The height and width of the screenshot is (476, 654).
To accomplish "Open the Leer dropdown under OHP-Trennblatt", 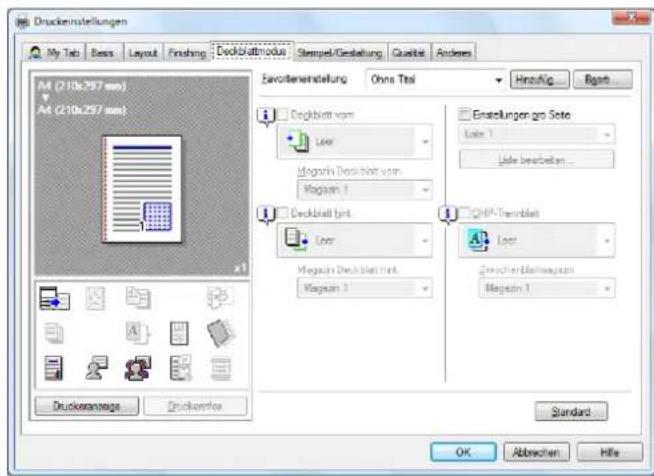I will pos(536,240).
